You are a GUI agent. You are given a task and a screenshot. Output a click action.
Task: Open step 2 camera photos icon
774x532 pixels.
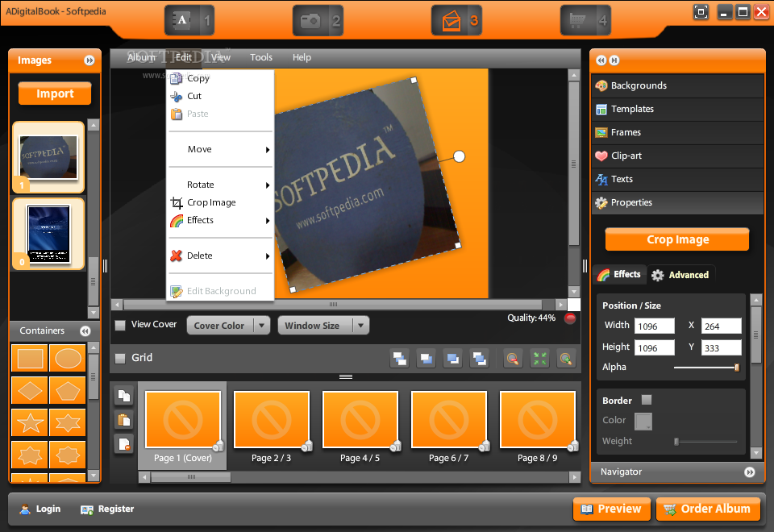318,20
